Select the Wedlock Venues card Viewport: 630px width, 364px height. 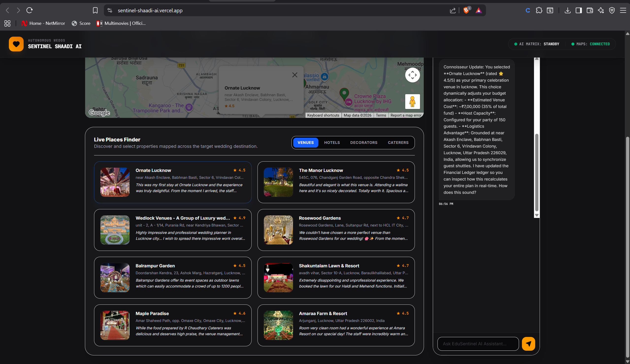pos(173,230)
